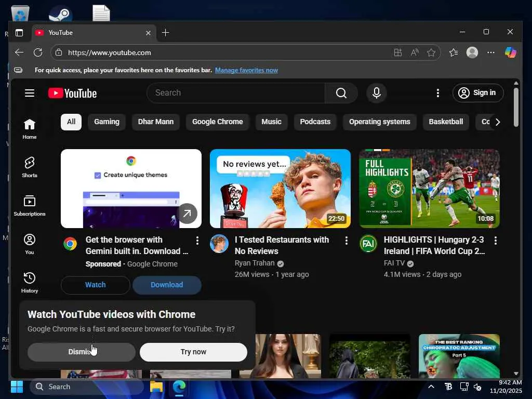532x399 pixels.
Task: Open the Windows Start menu
Action: [17, 387]
